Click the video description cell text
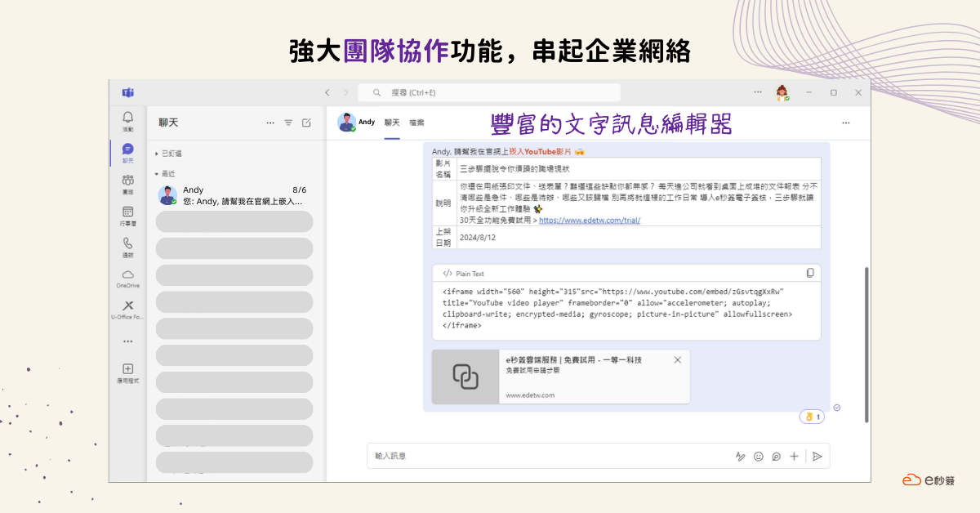 coord(638,203)
